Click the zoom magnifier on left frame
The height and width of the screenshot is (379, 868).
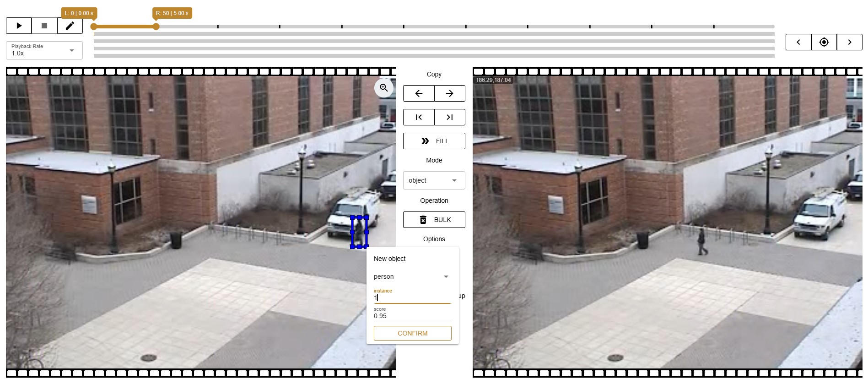click(x=383, y=88)
